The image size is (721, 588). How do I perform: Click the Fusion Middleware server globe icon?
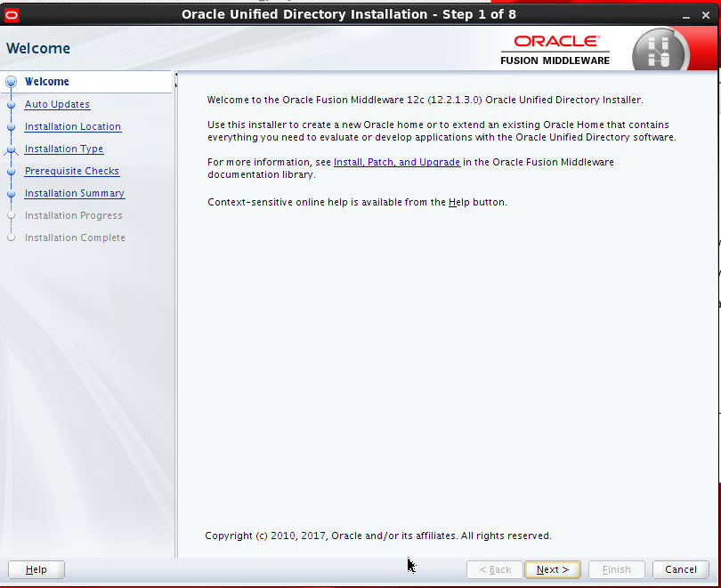point(660,52)
